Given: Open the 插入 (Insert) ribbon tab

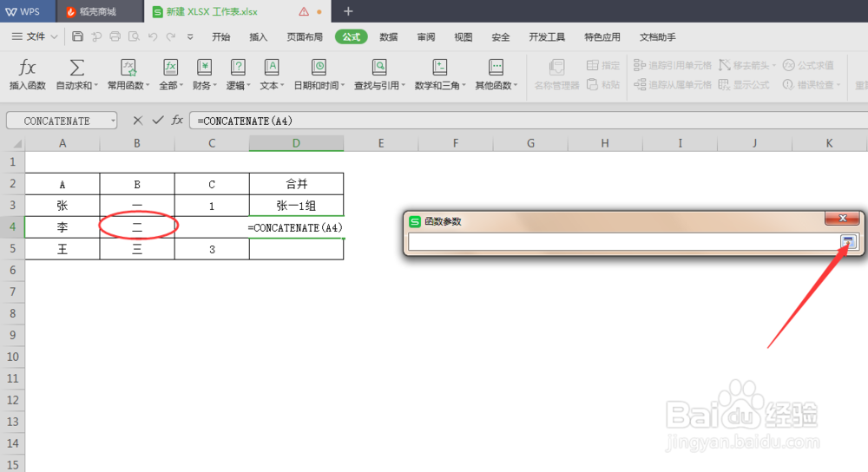Looking at the screenshot, I should [258, 37].
